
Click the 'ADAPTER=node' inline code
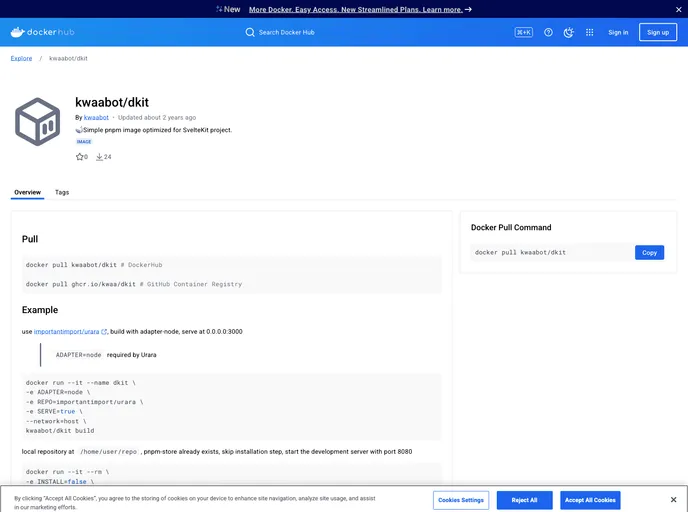[79, 355]
